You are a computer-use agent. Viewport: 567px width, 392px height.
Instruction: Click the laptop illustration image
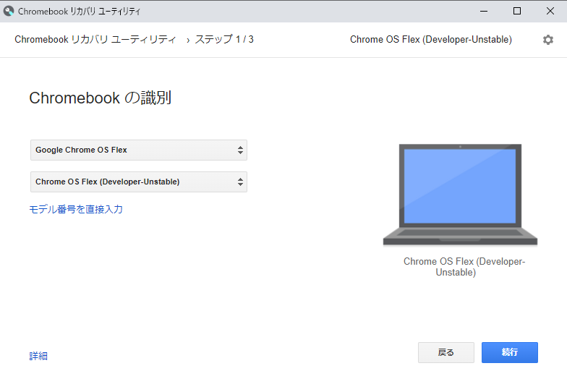coord(460,195)
